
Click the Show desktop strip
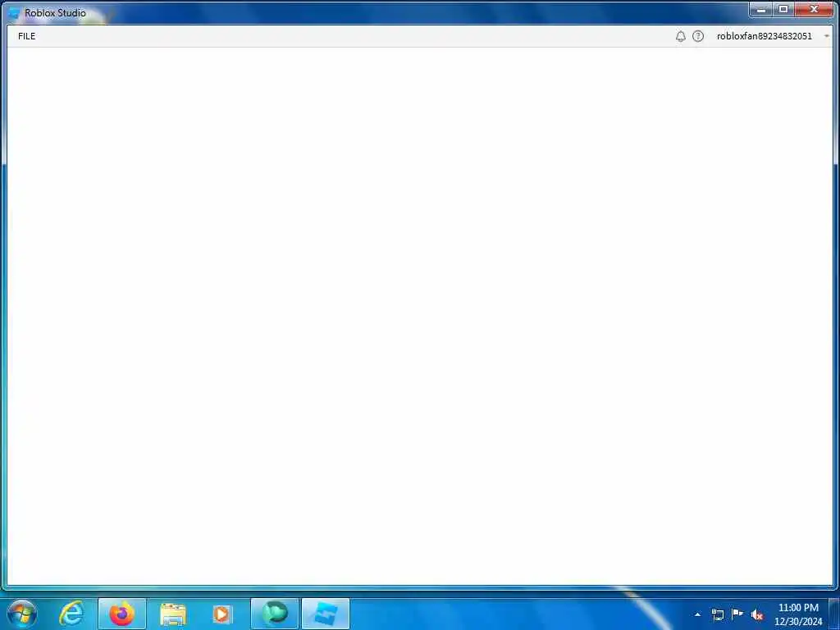coord(834,614)
